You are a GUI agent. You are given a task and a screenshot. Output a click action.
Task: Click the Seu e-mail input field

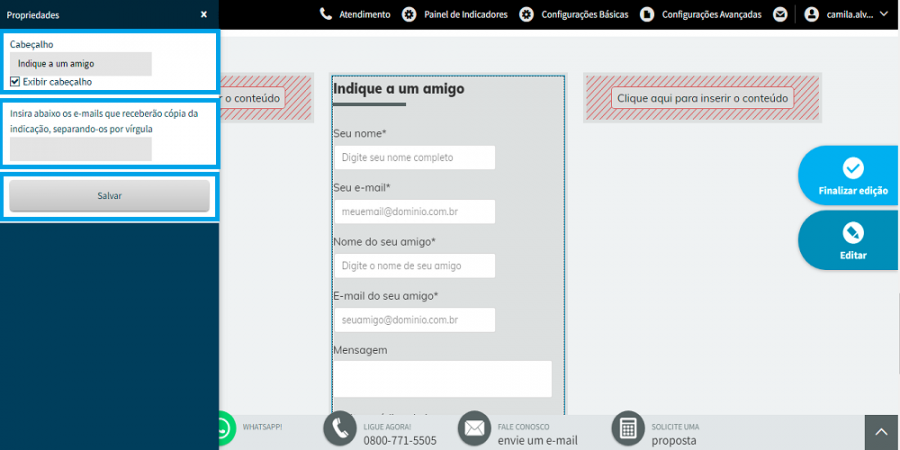tap(414, 212)
